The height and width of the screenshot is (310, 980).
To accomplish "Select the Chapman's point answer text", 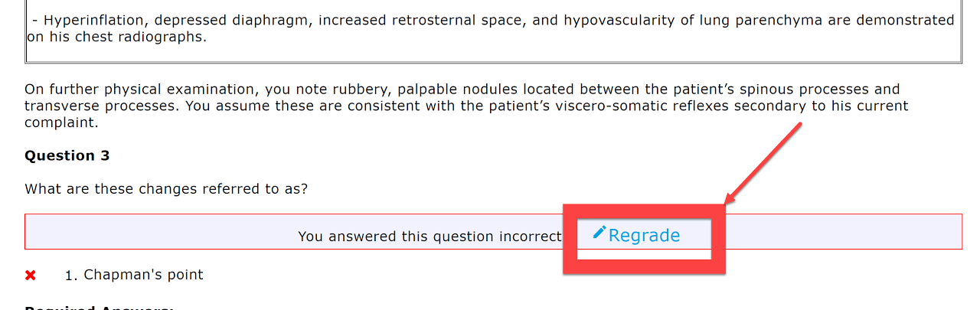I will click(143, 275).
